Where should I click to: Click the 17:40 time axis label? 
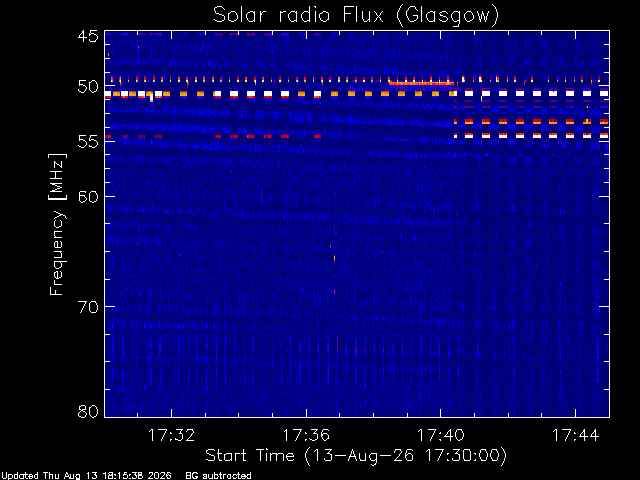coord(441,435)
